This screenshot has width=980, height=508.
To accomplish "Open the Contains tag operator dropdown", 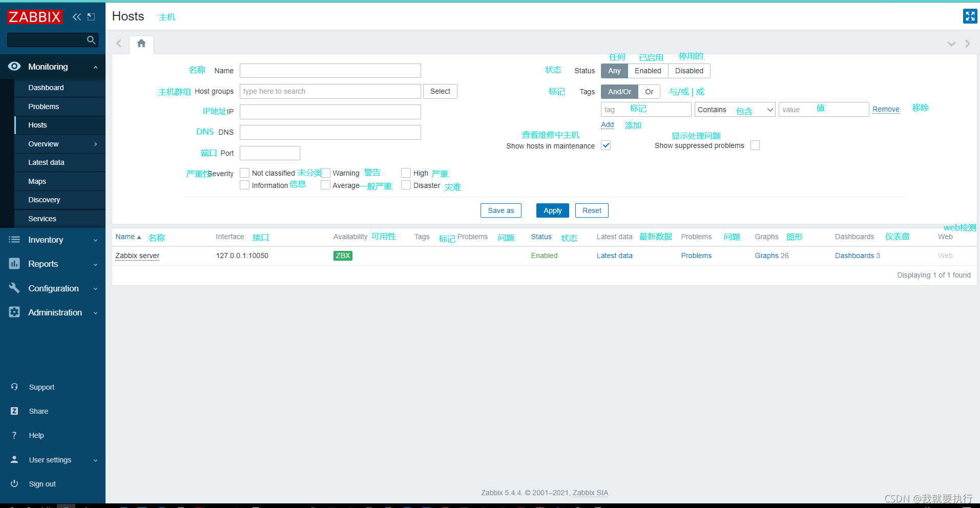I will click(x=735, y=110).
